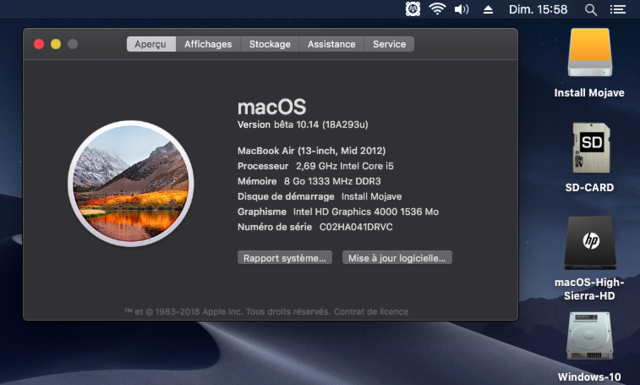Click the Rapport système button
The width and height of the screenshot is (640, 385).
click(284, 258)
